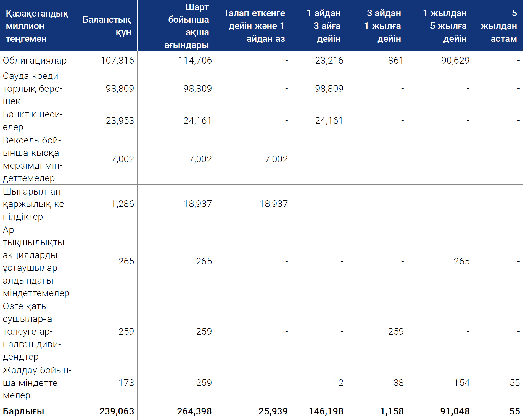523x420 pixels.
Task: Select 7,002 in the 'Талап еткенге дейін' column
Action: (x=276, y=159)
